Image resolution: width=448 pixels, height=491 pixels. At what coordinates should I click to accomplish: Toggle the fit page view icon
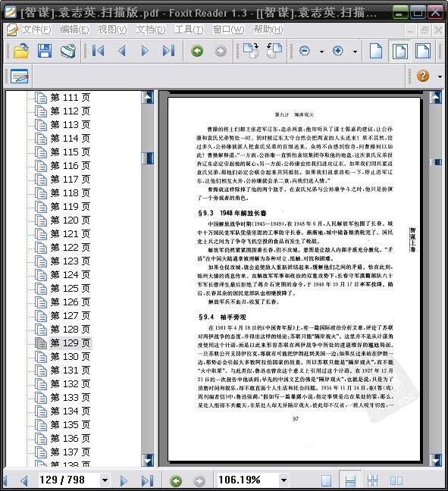tap(399, 51)
